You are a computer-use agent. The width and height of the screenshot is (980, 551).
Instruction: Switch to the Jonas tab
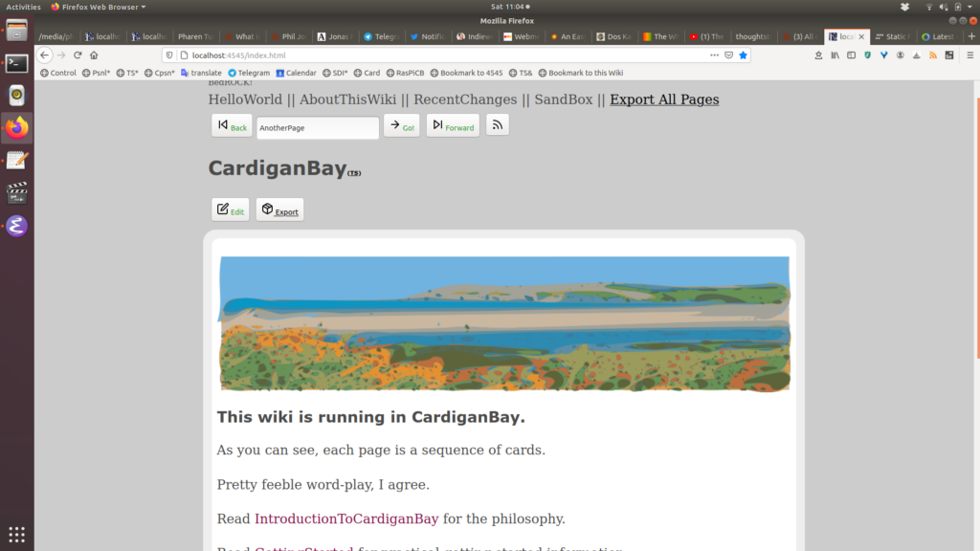tap(335, 36)
